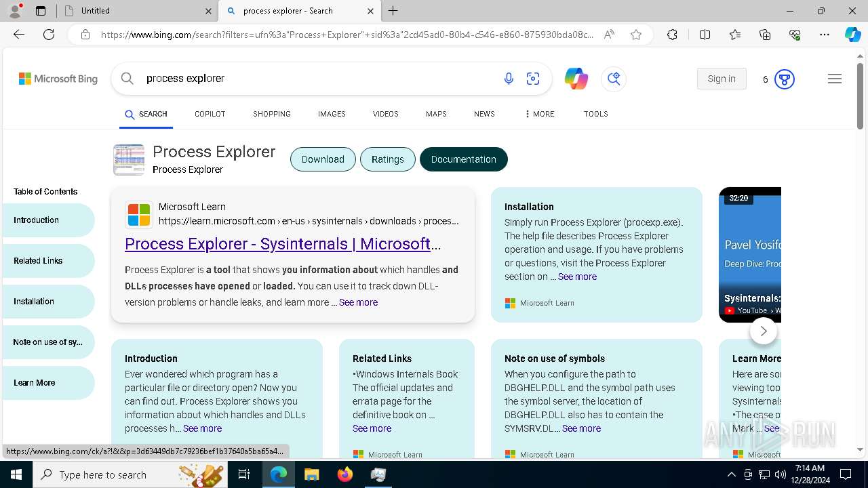868x488 pixels.
Task: Start voice search with microphone icon
Action: tap(509, 79)
